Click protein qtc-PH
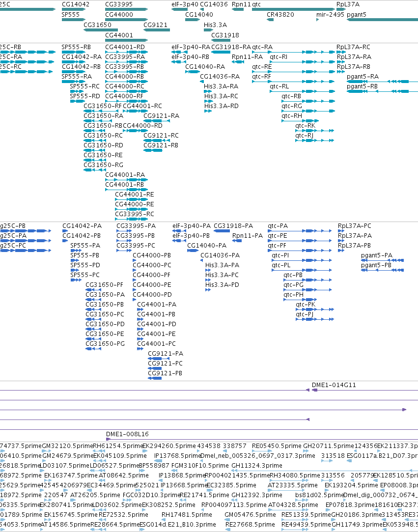The width and height of the screenshot is (418, 532). (293, 295)
